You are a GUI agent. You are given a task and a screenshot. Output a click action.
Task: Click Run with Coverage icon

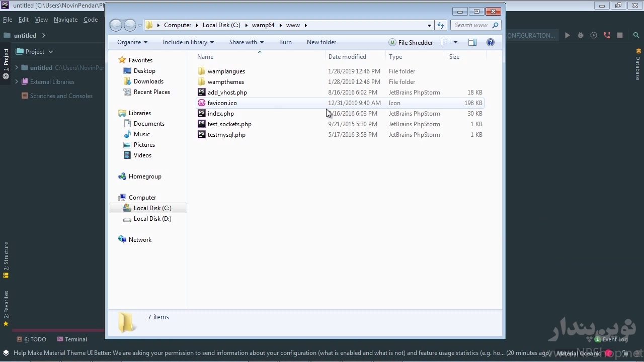pyautogui.click(x=594, y=35)
